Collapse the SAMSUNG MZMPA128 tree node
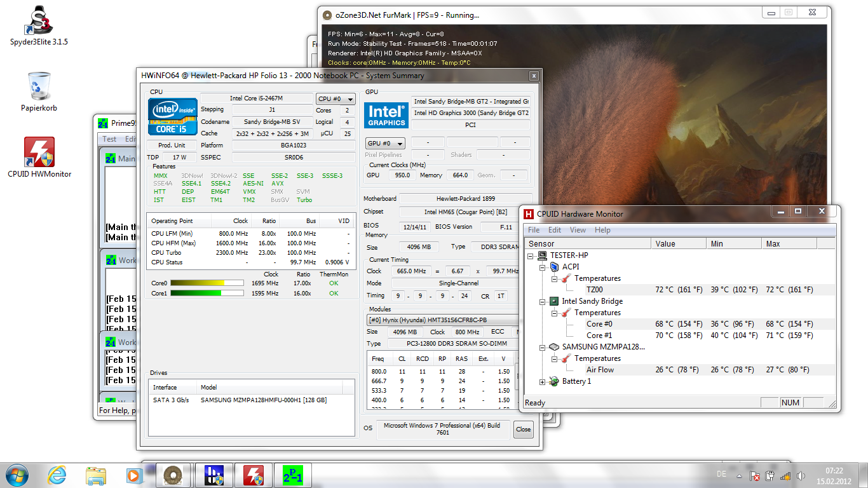This screenshot has height=488, width=868. tap(543, 347)
